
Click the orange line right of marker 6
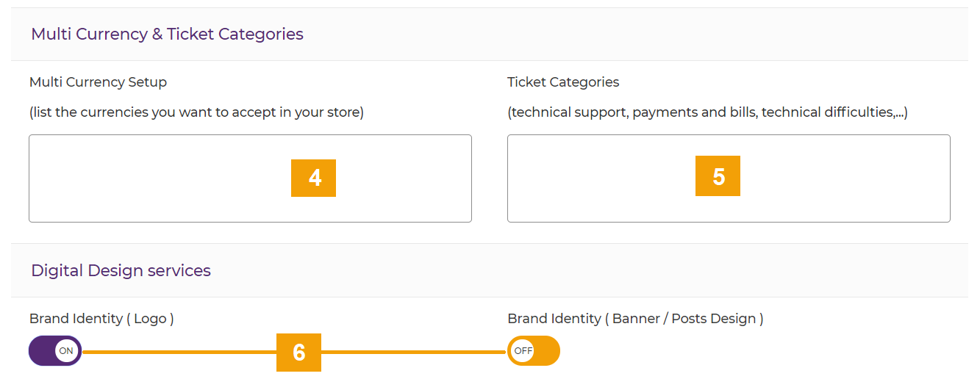(x=412, y=353)
